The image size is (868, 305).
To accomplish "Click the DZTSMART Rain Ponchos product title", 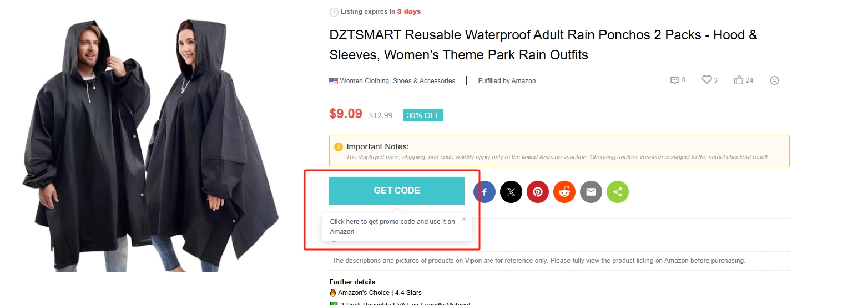I will pyautogui.click(x=543, y=45).
